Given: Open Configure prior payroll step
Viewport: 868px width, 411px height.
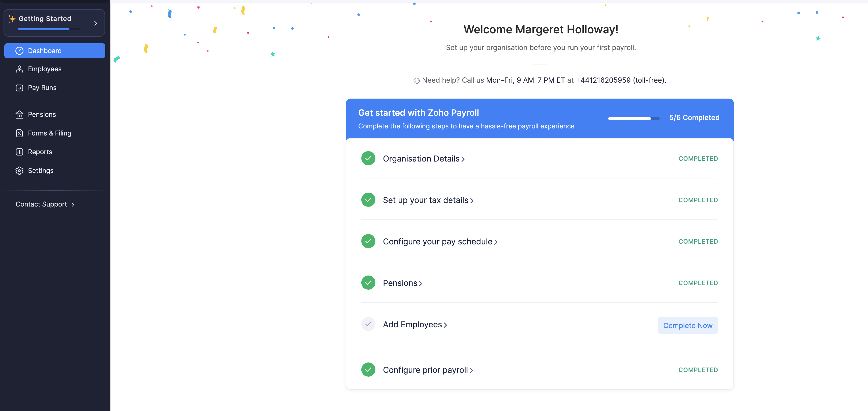Looking at the screenshot, I should tap(425, 370).
